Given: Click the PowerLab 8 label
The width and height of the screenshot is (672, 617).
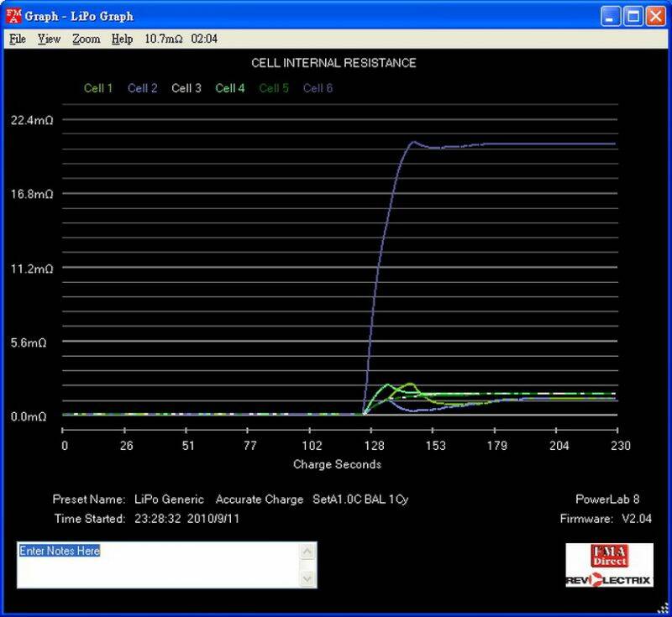Looking at the screenshot, I should pos(607,499).
